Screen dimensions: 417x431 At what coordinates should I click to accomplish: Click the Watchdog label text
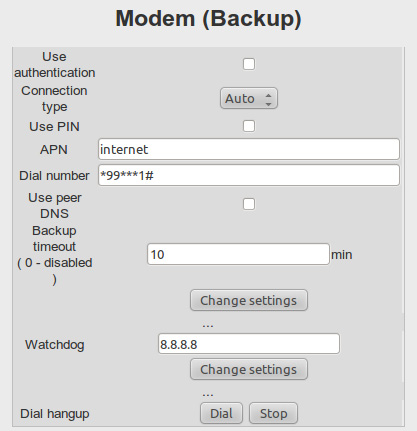55,345
